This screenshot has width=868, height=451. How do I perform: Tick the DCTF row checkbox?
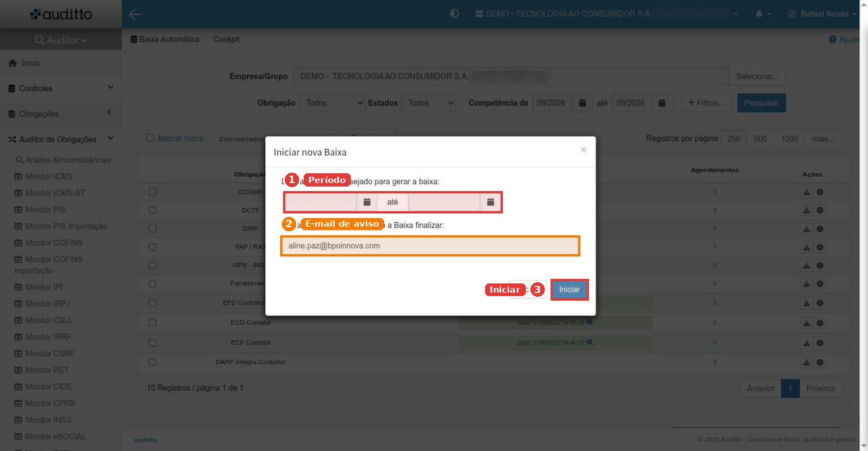point(152,210)
